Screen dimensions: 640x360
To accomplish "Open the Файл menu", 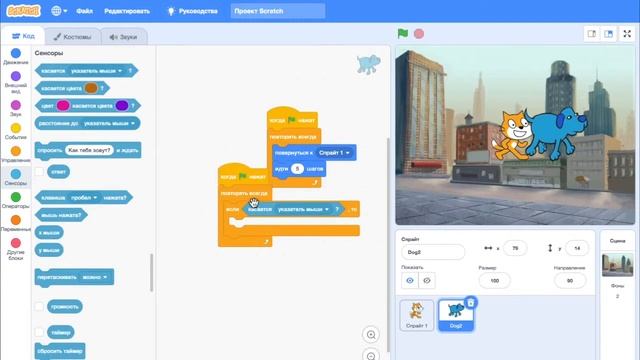I will [x=84, y=11].
